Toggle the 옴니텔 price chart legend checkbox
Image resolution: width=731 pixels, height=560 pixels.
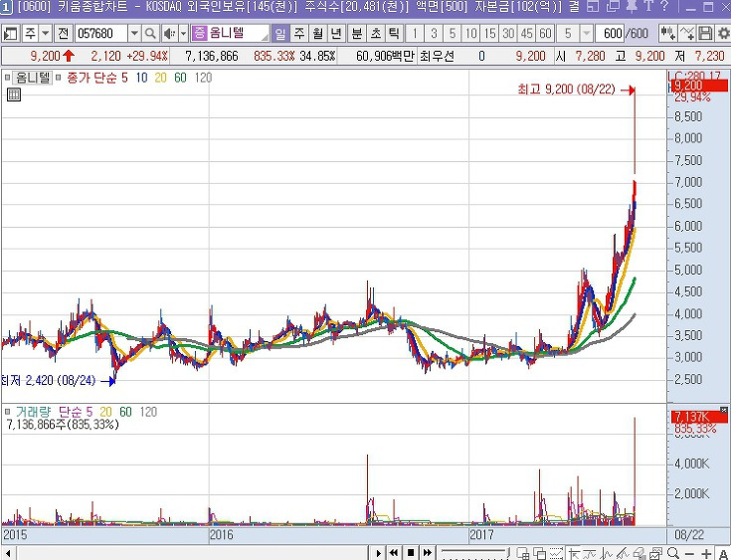(x=7, y=78)
